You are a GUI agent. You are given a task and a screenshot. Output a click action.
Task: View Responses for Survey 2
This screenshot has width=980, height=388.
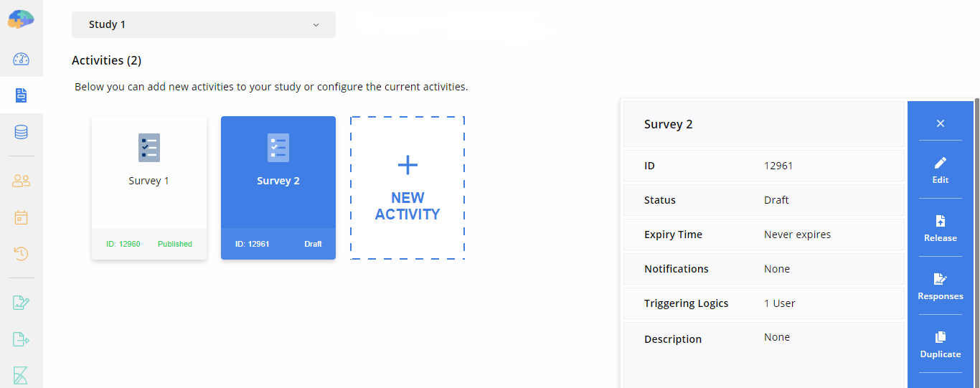pos(941,286)
